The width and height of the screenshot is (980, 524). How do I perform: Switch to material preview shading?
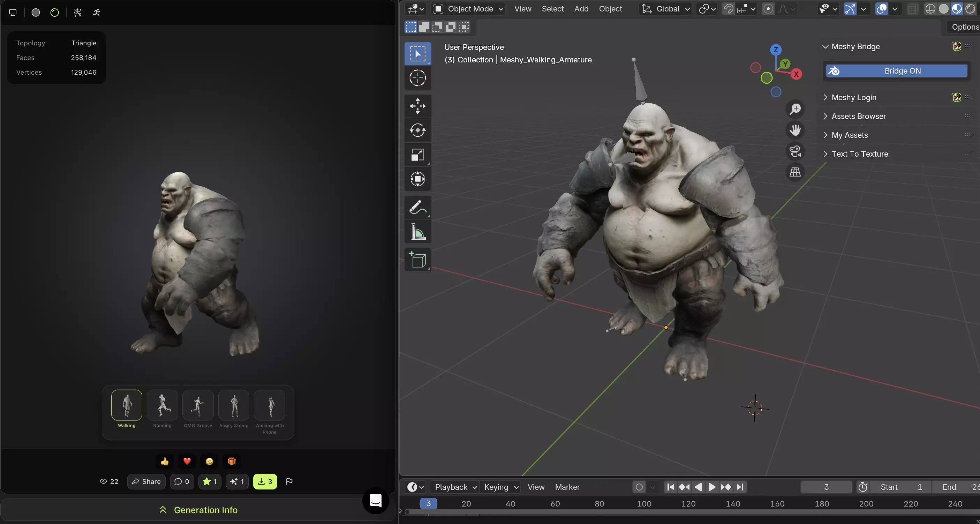coord(957,9)
